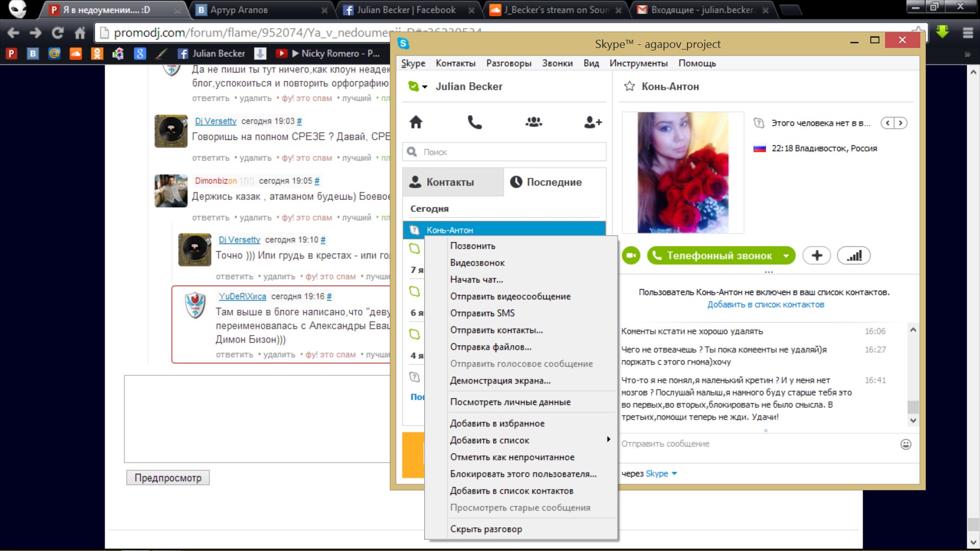The image size is (980, 551).
Task: Click the chat scrollbar down arrow
Action: tap(913, 420)
